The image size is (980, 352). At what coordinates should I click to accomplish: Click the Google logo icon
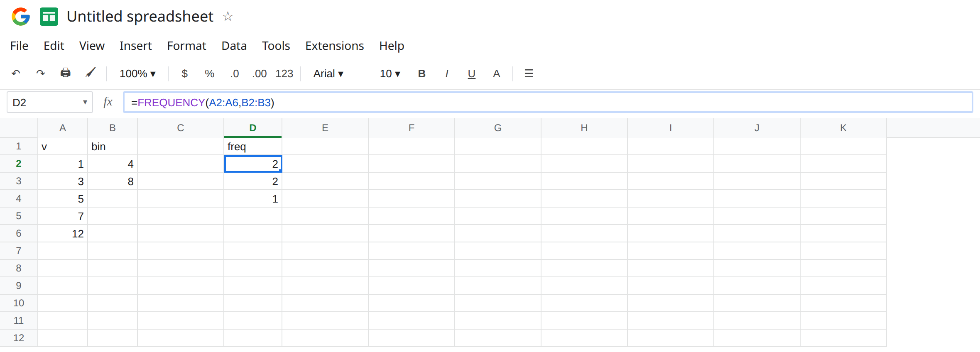(21, 17)
